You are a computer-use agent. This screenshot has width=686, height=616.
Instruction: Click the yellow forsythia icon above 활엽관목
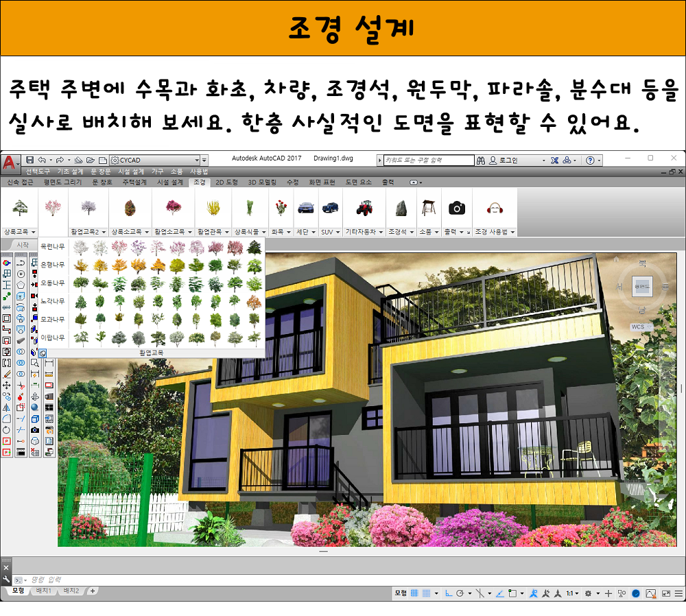click(213, 208)
